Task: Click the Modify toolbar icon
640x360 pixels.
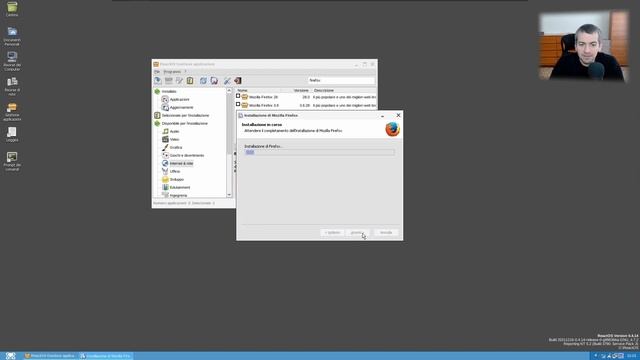Action: pyautogui.click(x=179, y=80)
